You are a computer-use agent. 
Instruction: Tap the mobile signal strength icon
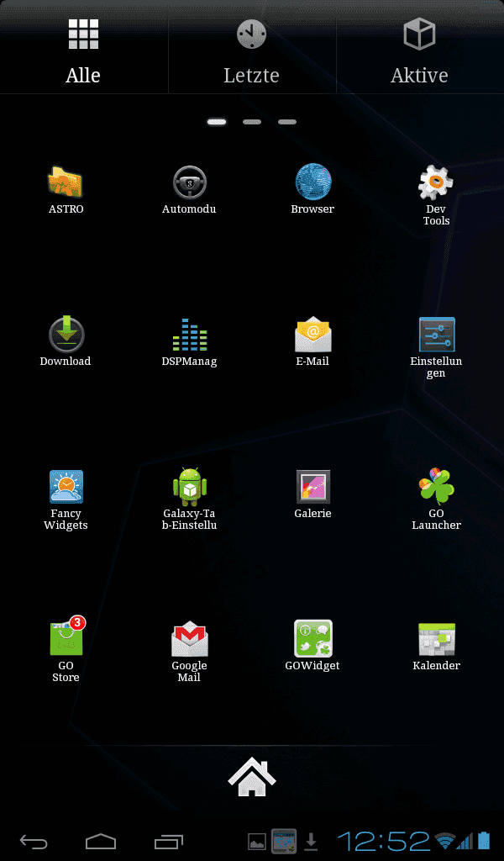(x=465, y=841)
